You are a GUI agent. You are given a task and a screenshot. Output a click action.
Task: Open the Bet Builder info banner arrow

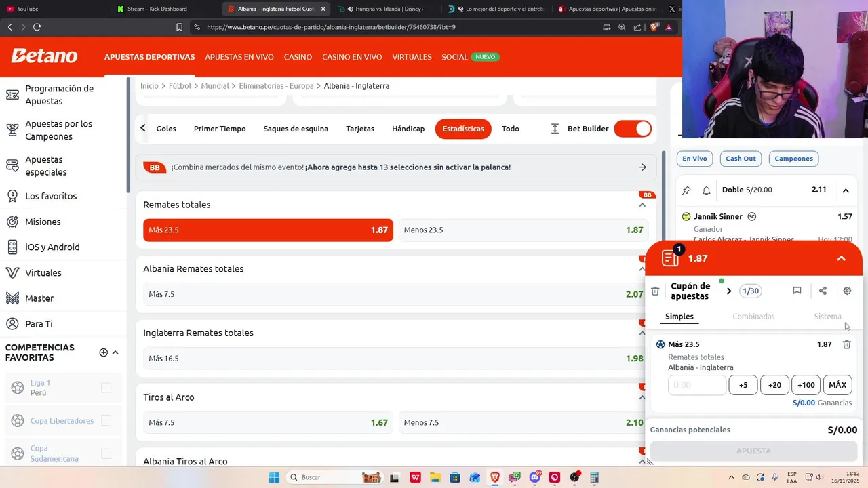(642, 167)
